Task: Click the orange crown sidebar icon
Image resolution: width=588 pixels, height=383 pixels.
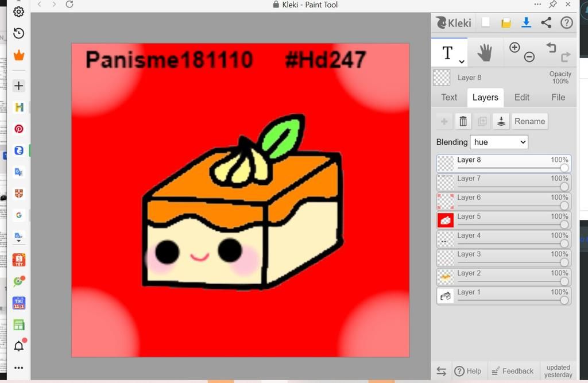Action: point(19,56)
